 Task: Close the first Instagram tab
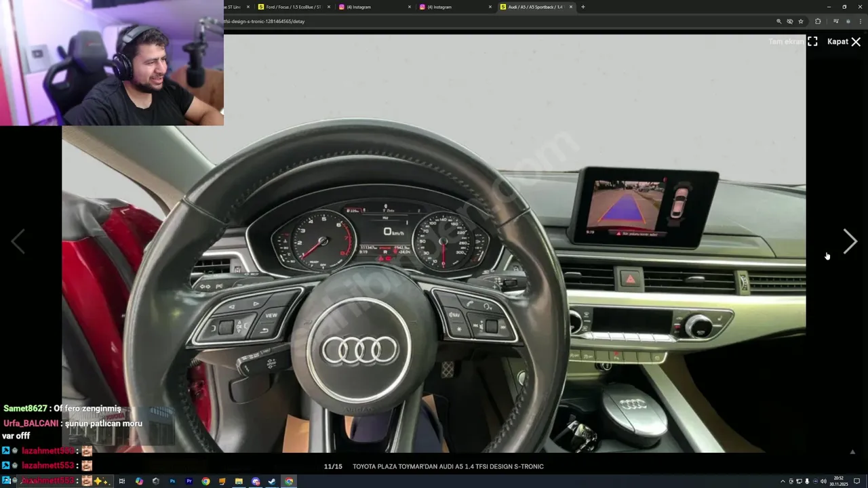click(x=410, y=7)
